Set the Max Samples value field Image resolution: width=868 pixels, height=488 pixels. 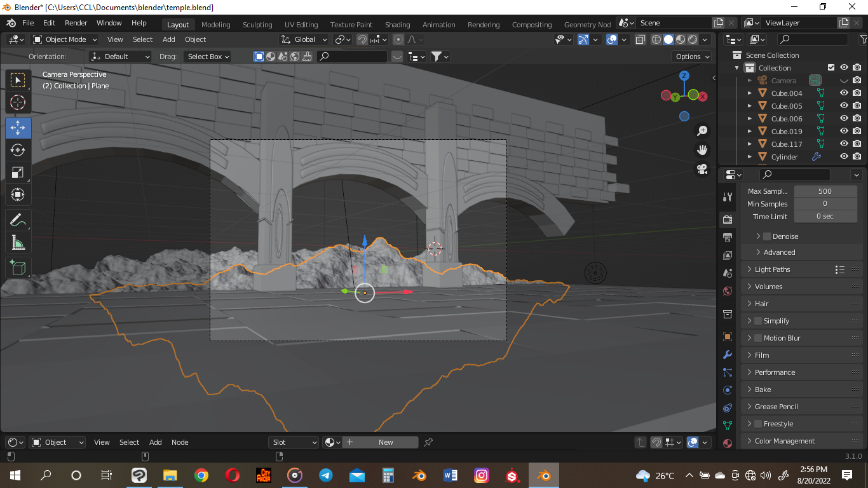tap(825, 191)
